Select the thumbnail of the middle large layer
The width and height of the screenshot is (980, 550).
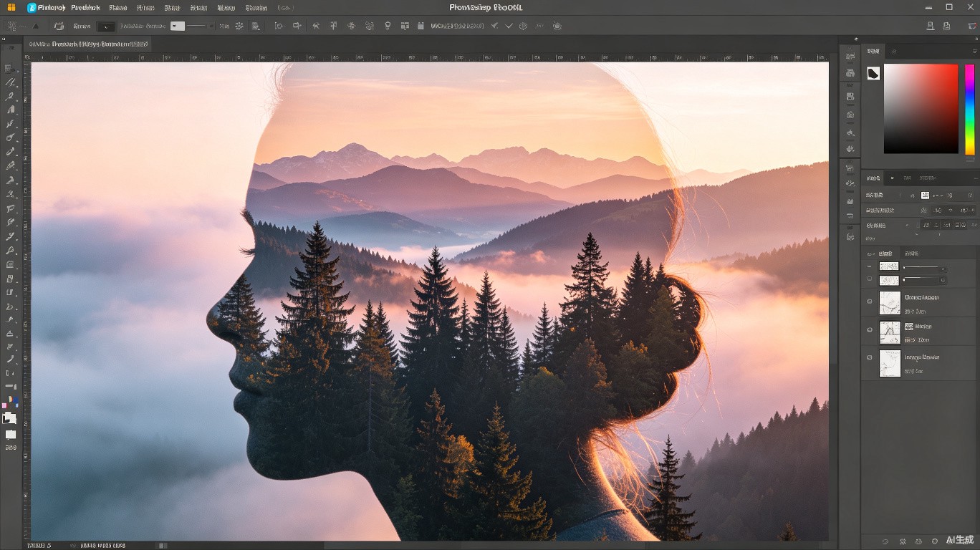click(890, 332)
